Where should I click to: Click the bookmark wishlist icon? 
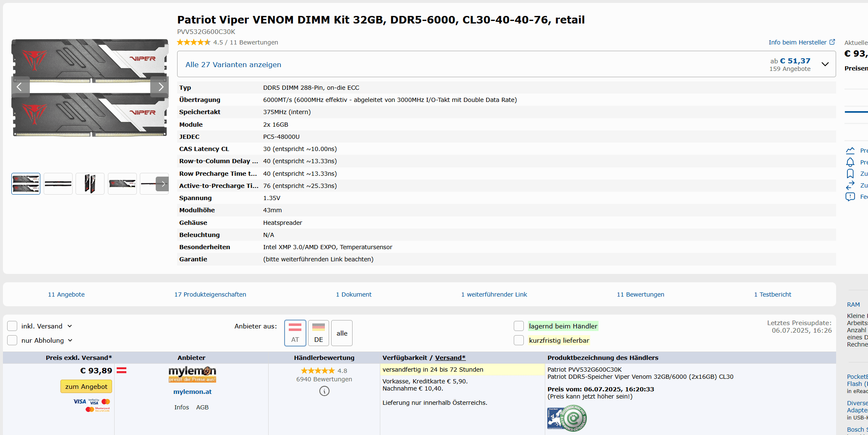click(850, 174)
